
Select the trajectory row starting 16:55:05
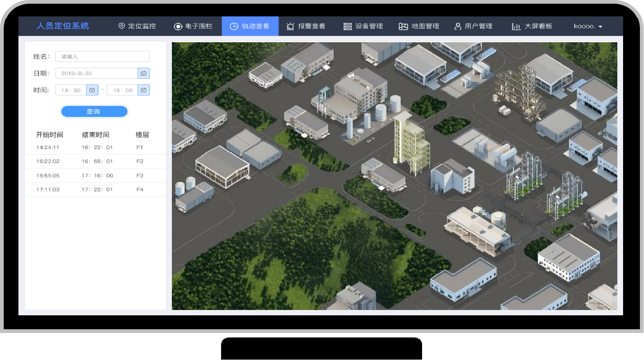click(x=95, y=175)
